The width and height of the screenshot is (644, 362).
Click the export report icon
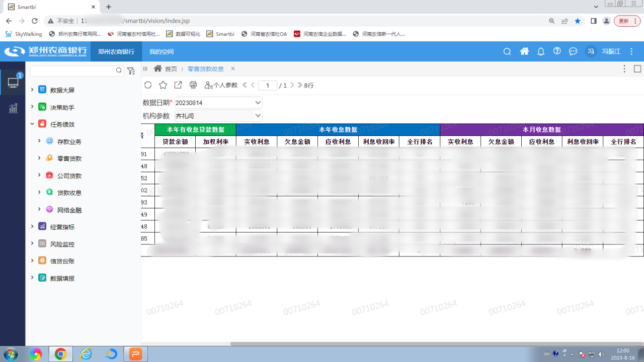click(178, 85)
